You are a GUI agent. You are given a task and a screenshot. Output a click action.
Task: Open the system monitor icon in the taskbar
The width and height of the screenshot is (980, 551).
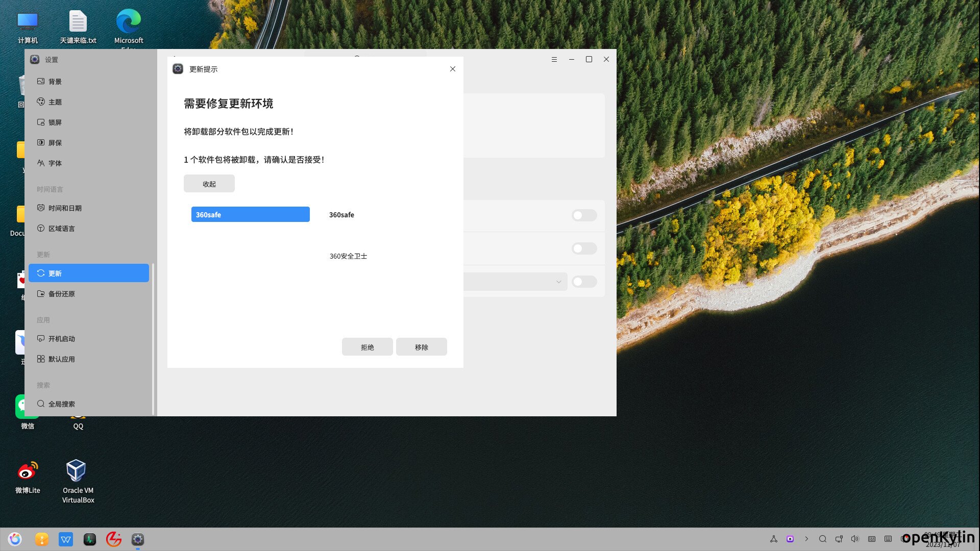tap(90, 539)
